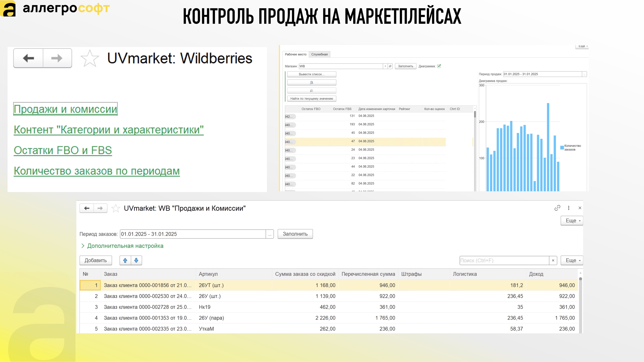Select order row Заказ клиента 0000-002530

(329, 296)
